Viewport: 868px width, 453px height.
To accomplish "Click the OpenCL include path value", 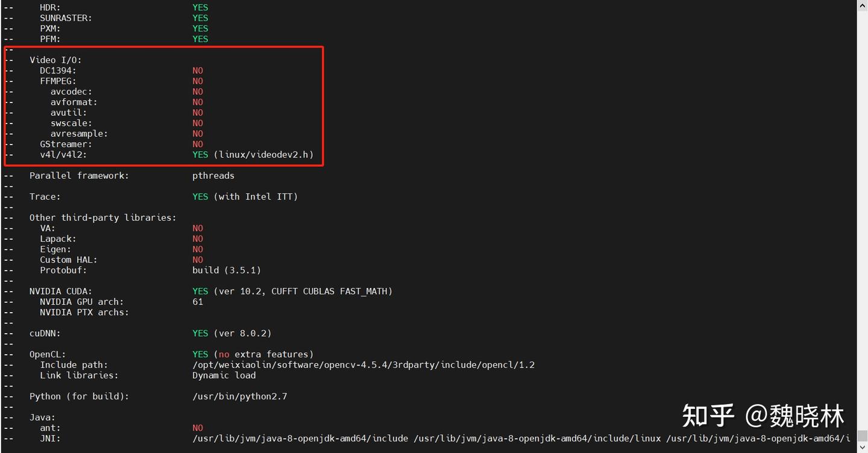I will click(x=363, y=365).
